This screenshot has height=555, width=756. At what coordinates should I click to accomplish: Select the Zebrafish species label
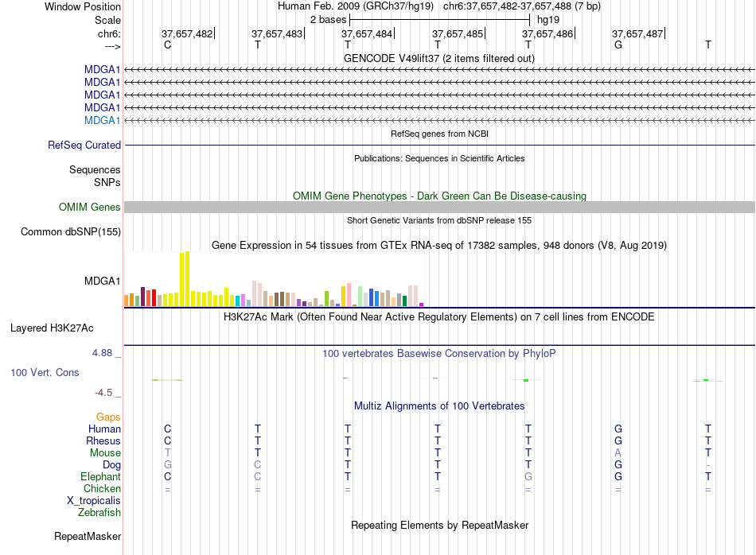pos(99,513)
